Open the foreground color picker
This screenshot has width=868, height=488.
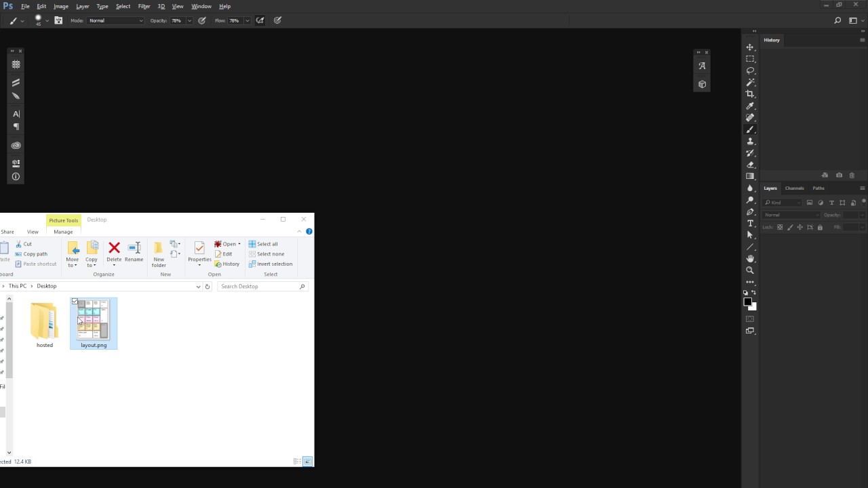pyautogui.click(x=747, y=302)
